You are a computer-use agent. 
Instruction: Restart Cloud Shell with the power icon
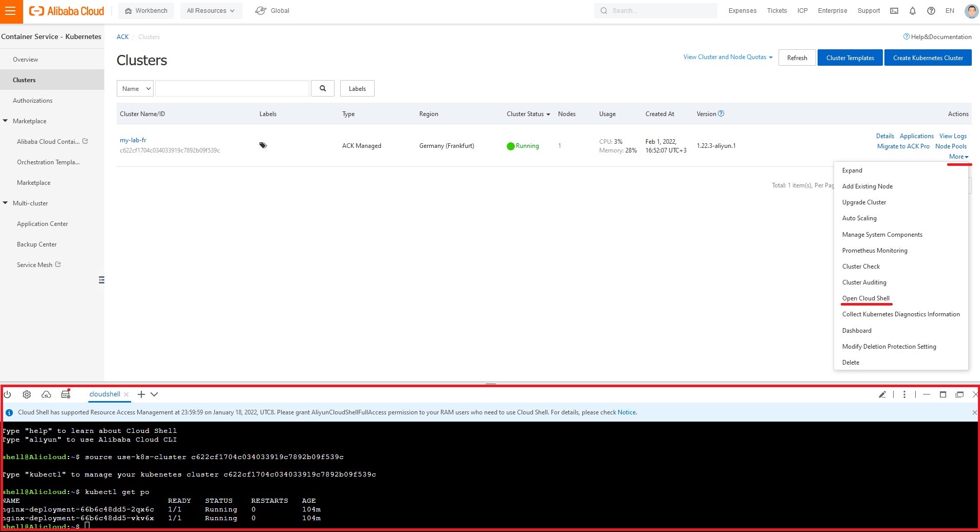pyautogui.click(x=8, y=394)
